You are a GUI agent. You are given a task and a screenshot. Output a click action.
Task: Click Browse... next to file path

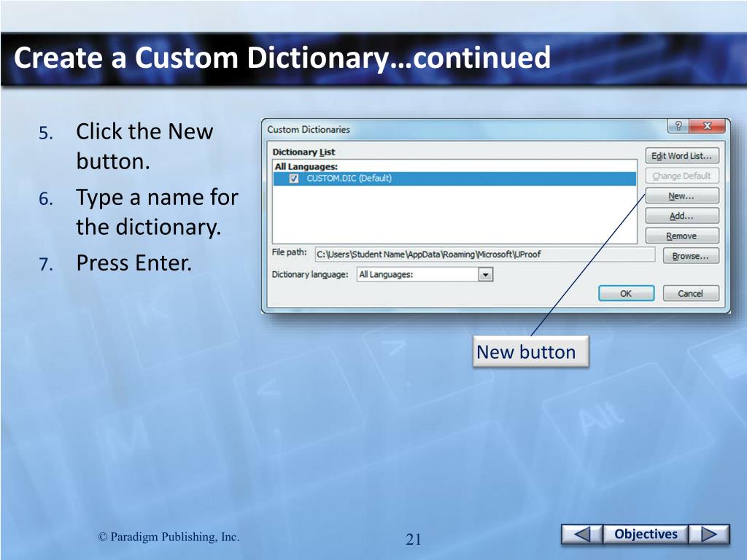point(691,256)
